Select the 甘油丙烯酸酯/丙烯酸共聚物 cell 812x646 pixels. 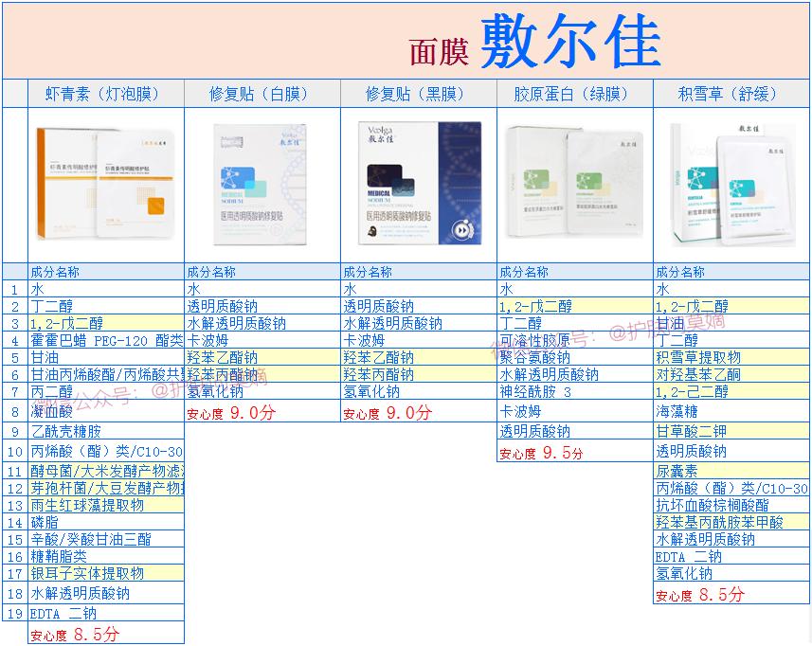pyautogui.click(x=105, y=374)
